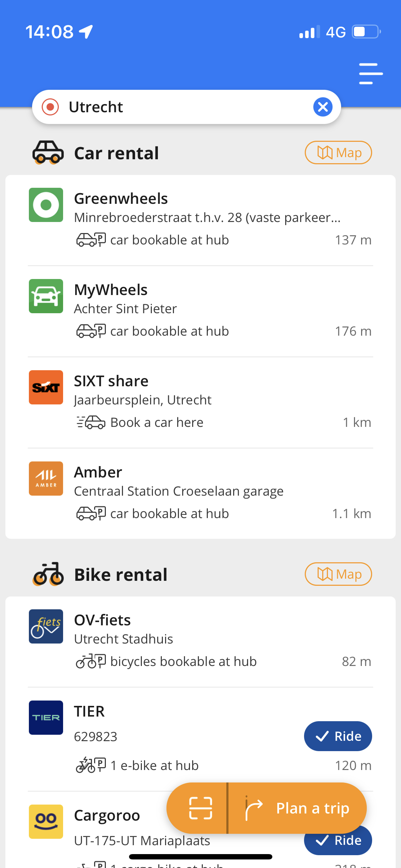Open the Greenwheels logo entry

[x=46, y=205]
